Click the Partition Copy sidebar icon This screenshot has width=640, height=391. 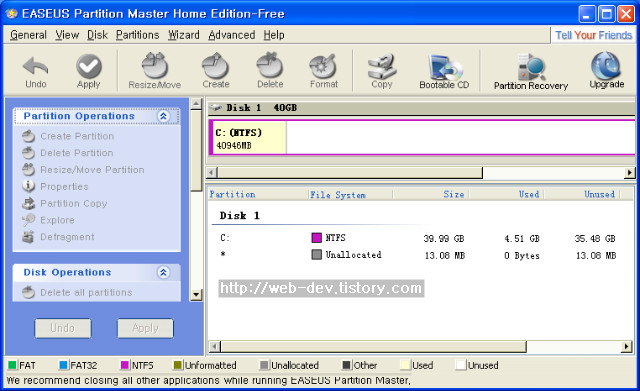(x=29, y=203)
